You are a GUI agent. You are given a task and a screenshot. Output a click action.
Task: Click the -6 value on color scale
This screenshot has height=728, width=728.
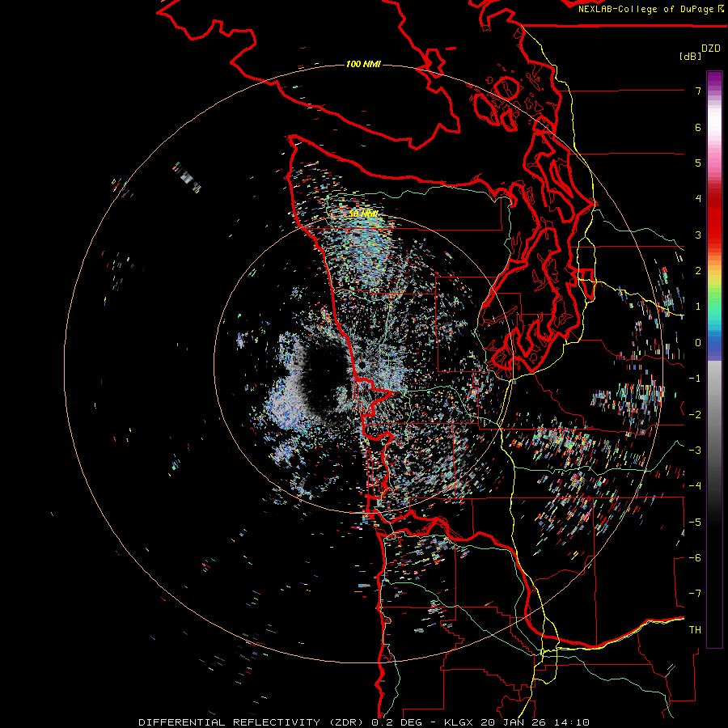695,558
